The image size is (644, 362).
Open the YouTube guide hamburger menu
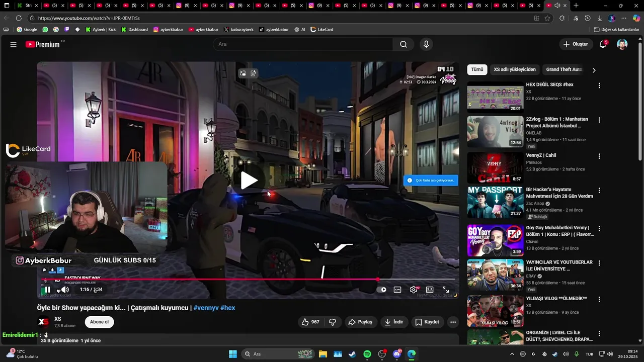point(14,44)
